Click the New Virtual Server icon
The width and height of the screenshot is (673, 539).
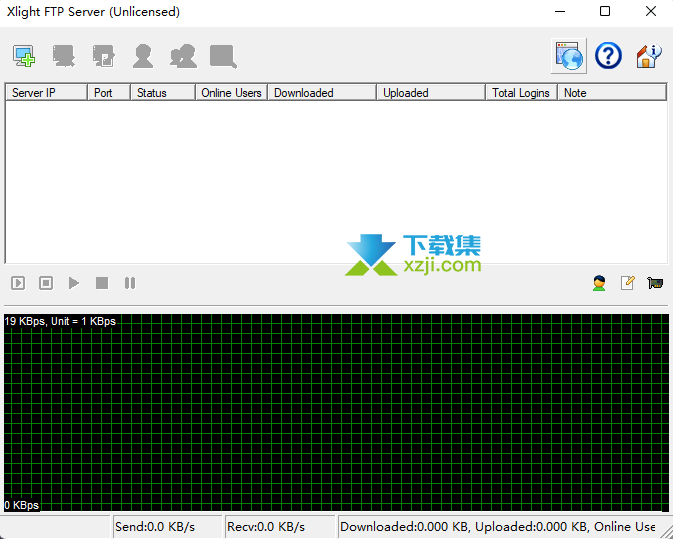[x=24, y=56]
